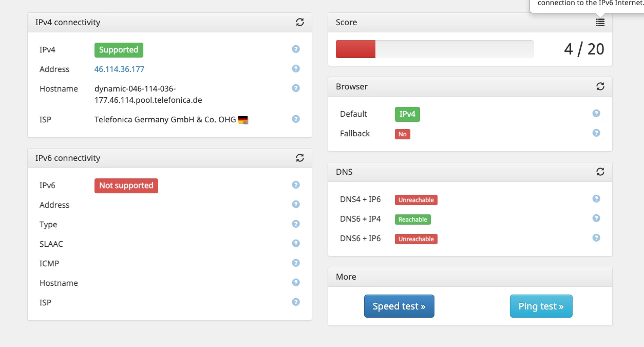
Task: Show help for IPv4 Hostname row
Action: pyautogui.click(x=296, y=88)
